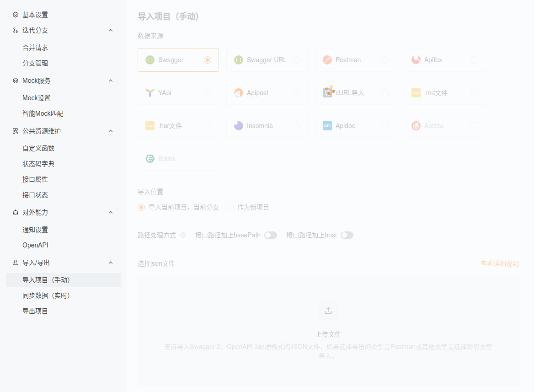Select the Apifox data source icon
Viewport: 534px width, 392px height.
416,59
